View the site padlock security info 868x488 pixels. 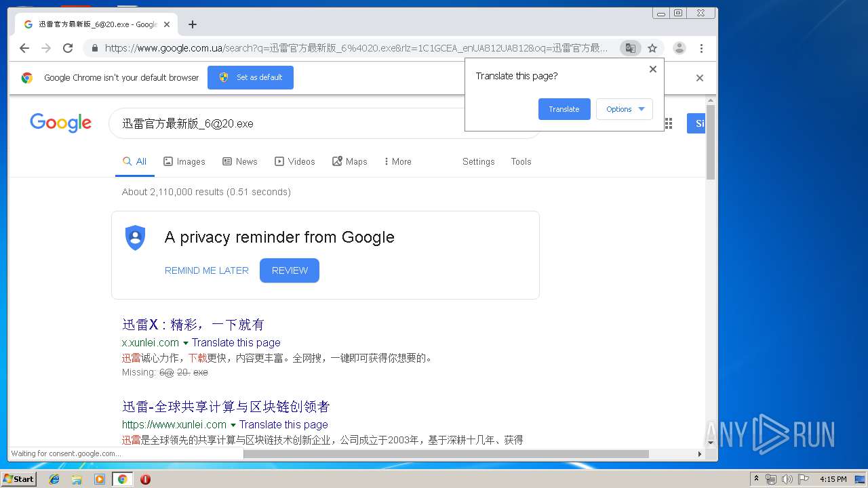click(x=94, y=48)
